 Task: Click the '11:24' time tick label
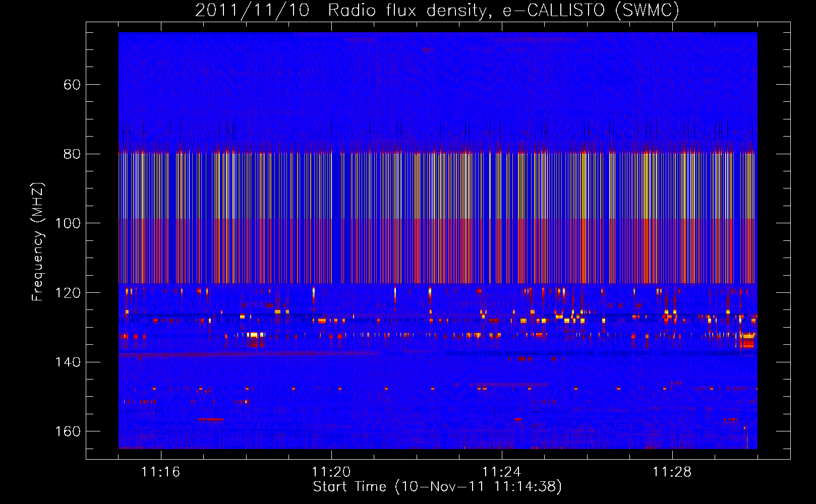click(x=501, y=472)
